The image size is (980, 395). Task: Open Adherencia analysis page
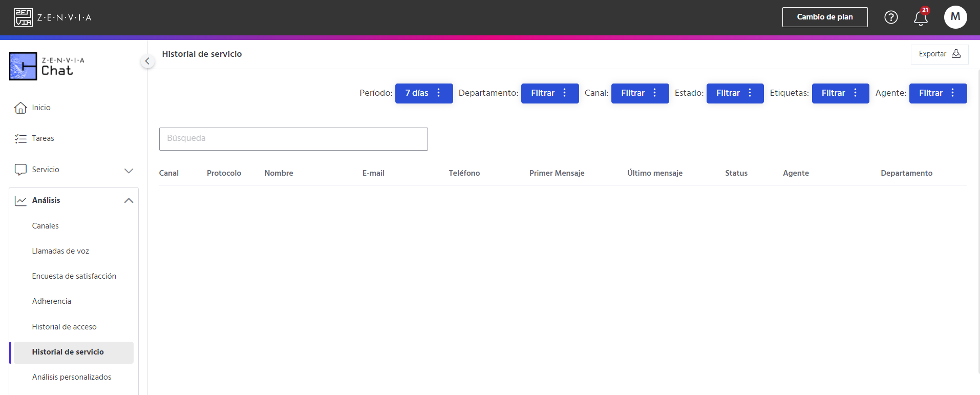[52, 301]
